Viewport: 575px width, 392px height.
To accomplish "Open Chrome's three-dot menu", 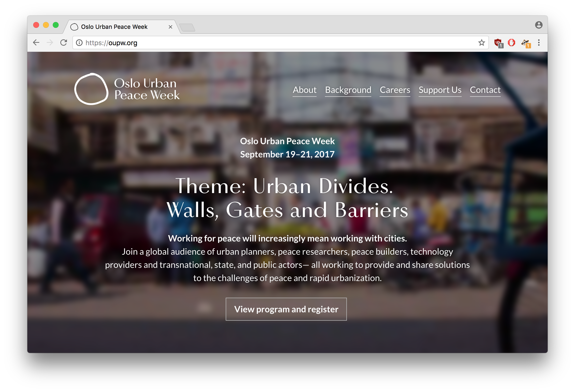I will tap(539, 43).
